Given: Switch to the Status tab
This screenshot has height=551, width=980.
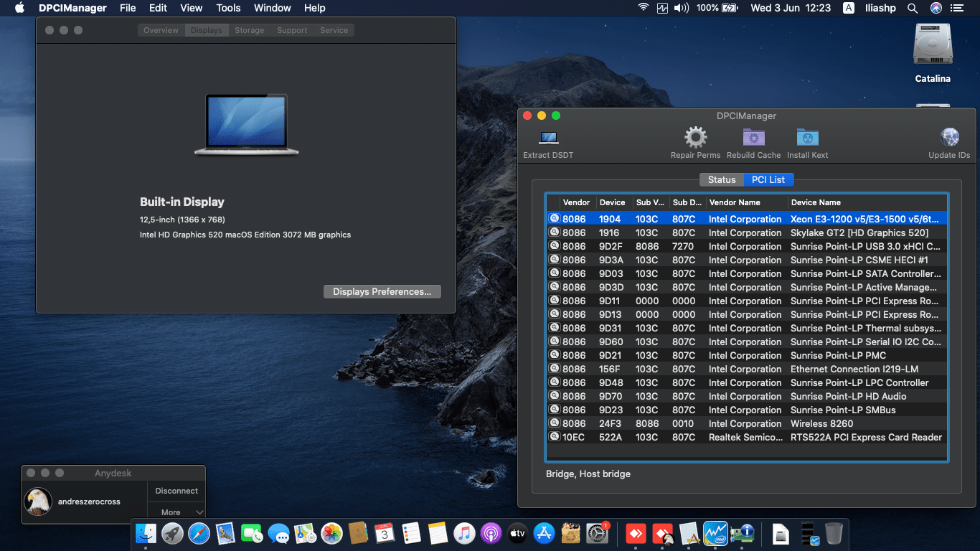Looking at the screenshot, I should coord(722,179).
